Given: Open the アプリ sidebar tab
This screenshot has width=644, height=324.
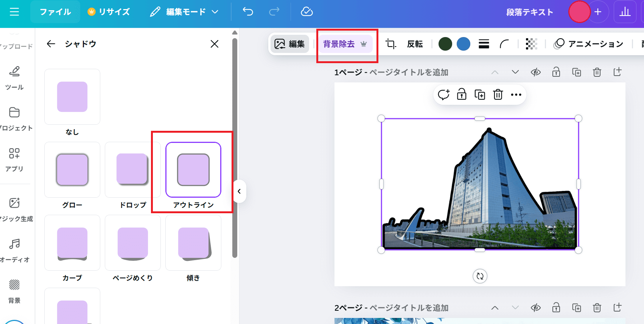Looking at the screenshot, I should pyautogui.click(x=14, y=160).
